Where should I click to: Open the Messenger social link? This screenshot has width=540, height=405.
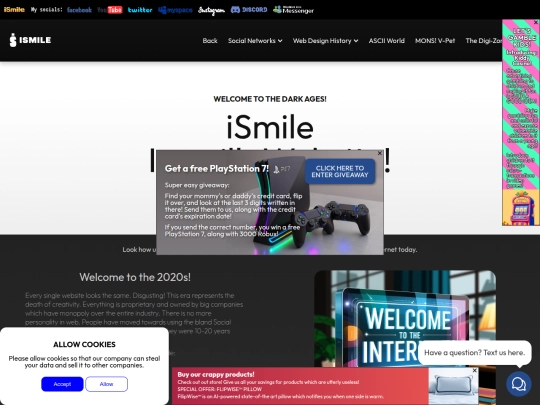pyautogui.click(x=293, y=10)
